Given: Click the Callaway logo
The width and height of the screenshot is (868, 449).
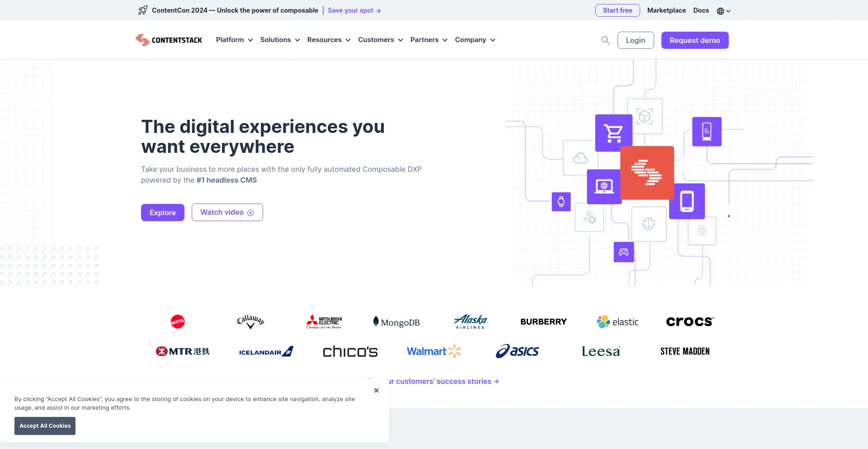Looking at the screenshot, I should tap(250, 321).
